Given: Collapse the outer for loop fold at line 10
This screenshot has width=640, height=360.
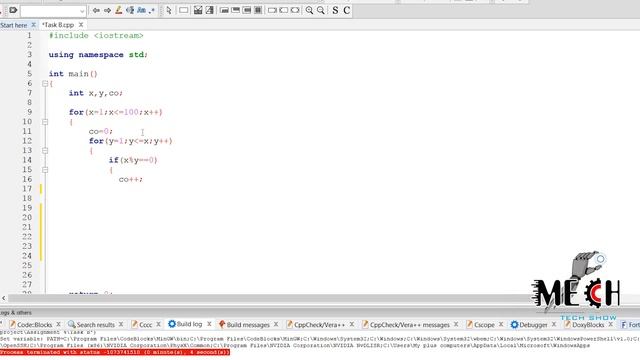Looking at the screenshot, I should 45,122.
